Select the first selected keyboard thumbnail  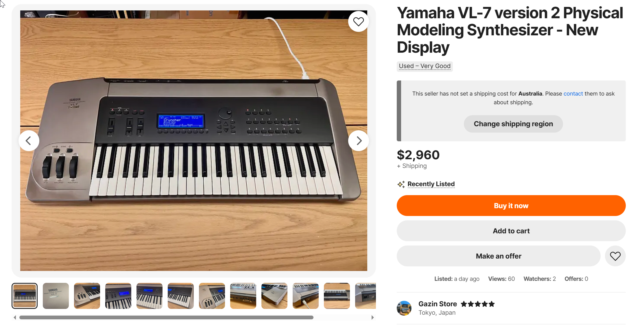[x=25, y=296]
